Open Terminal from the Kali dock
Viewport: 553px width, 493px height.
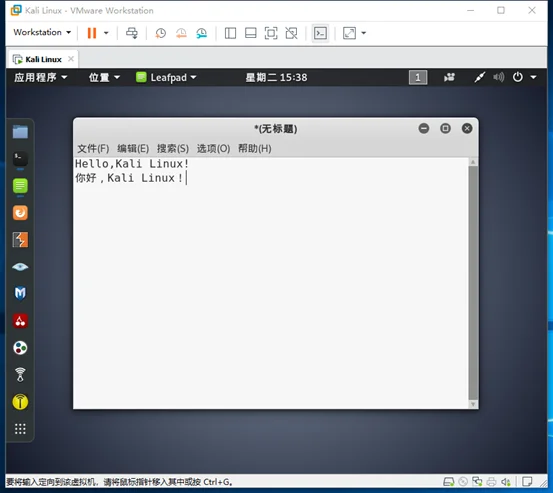[20, 159]
